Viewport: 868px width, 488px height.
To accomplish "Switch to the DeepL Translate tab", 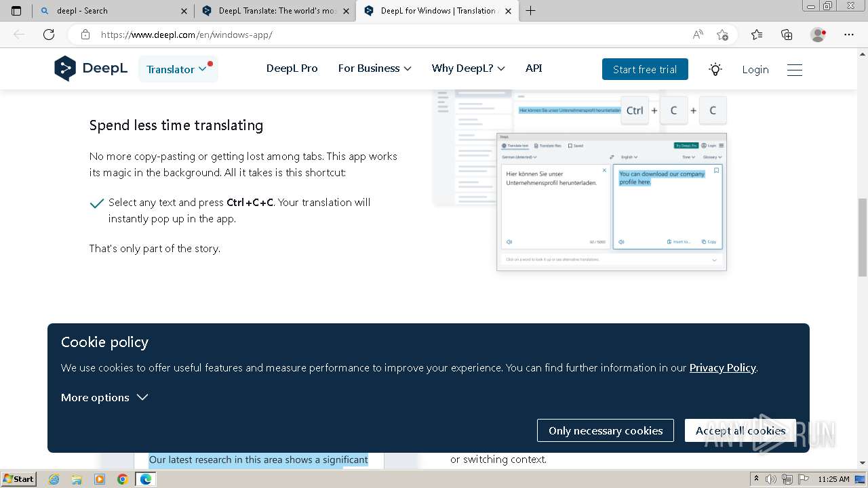I will click(275, 11).
